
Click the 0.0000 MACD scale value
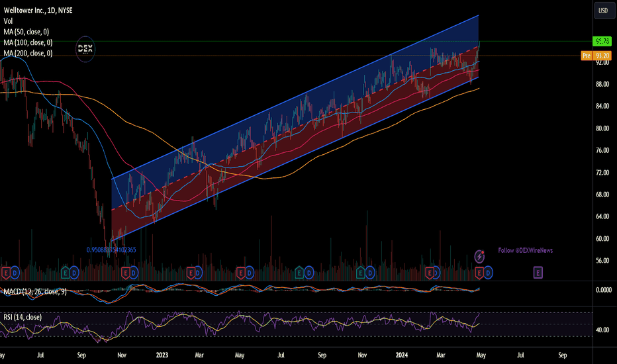coord(604,290)
